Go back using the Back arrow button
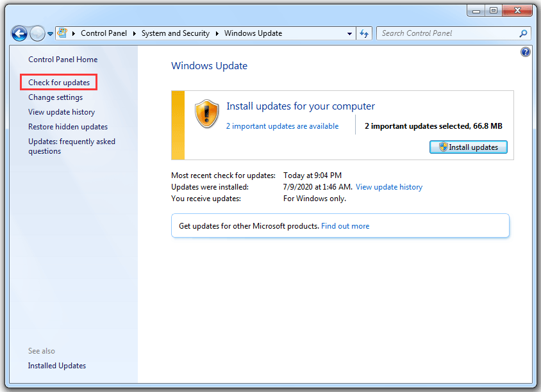Screen dimensions: 541x392 pyautogui.click(x=19, y=33)
